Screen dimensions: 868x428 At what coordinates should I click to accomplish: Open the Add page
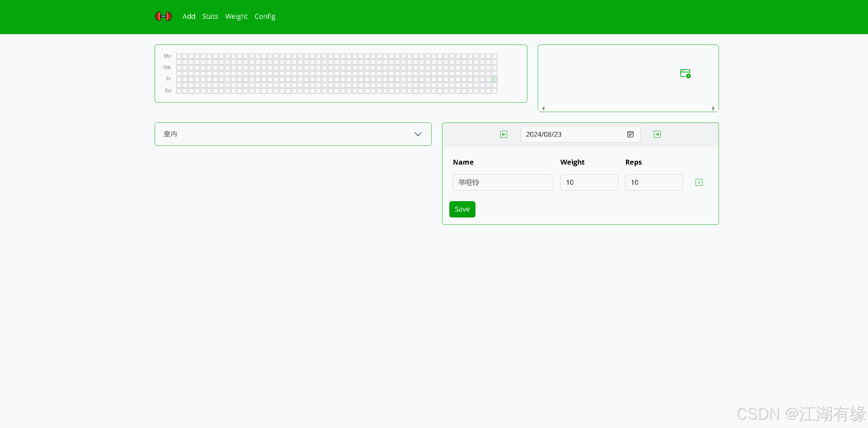[189, 16]
